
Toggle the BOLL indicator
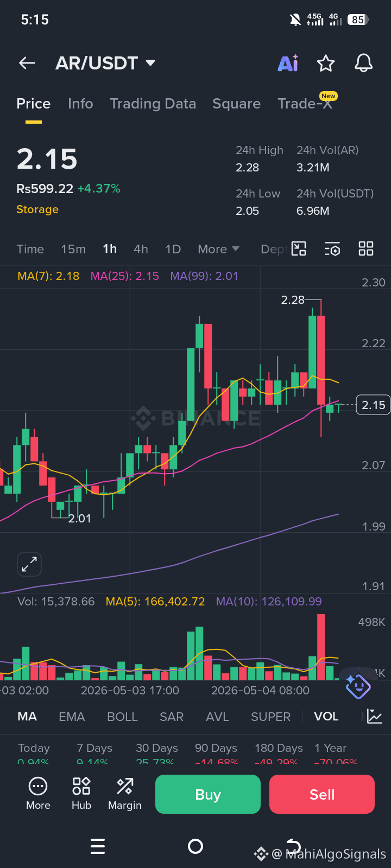click(122, 717)
